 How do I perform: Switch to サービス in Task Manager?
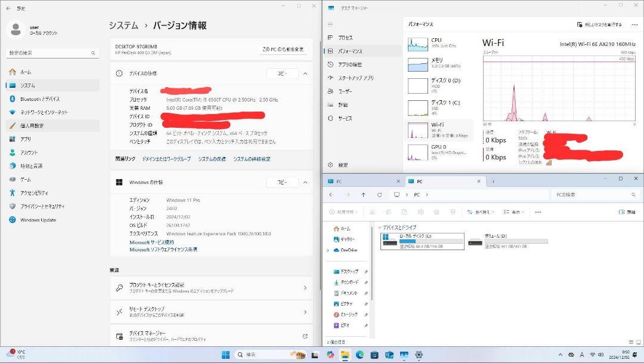(x=363, y=118)
